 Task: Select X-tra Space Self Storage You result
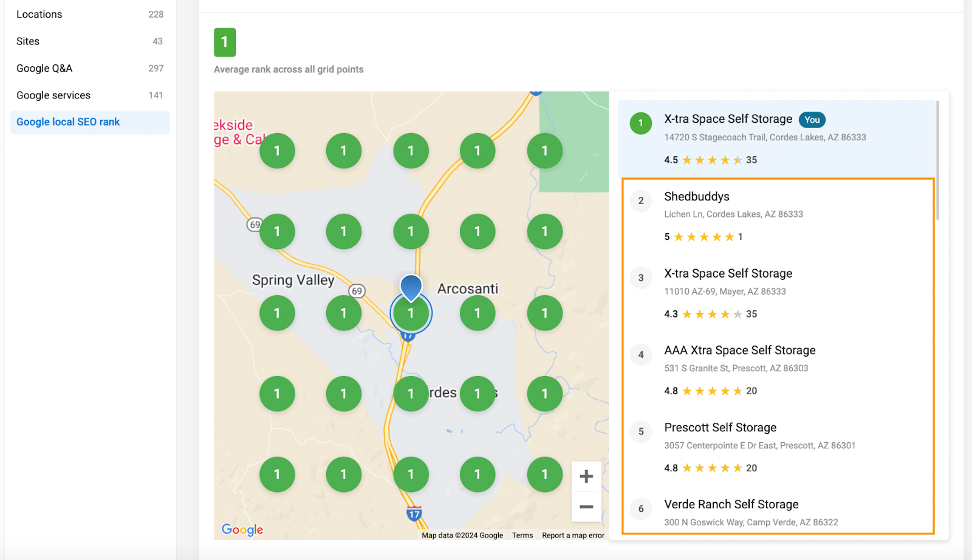point(777,138)
